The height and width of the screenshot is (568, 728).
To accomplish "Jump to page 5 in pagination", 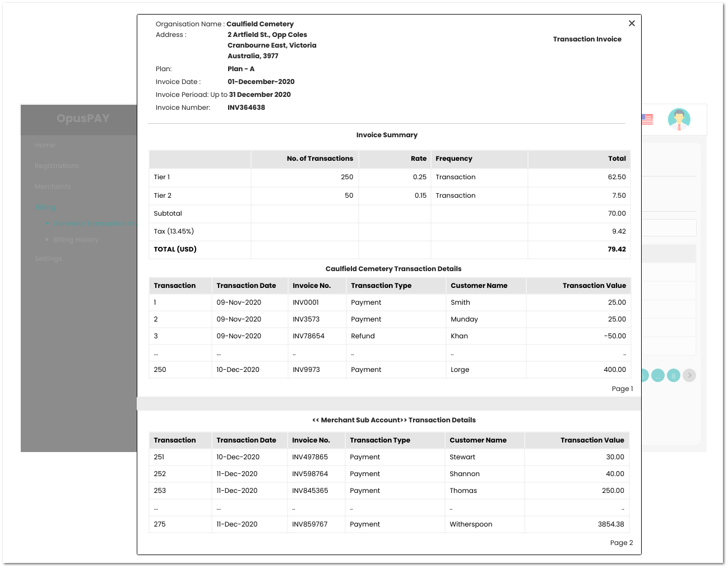I will (643, 375).
